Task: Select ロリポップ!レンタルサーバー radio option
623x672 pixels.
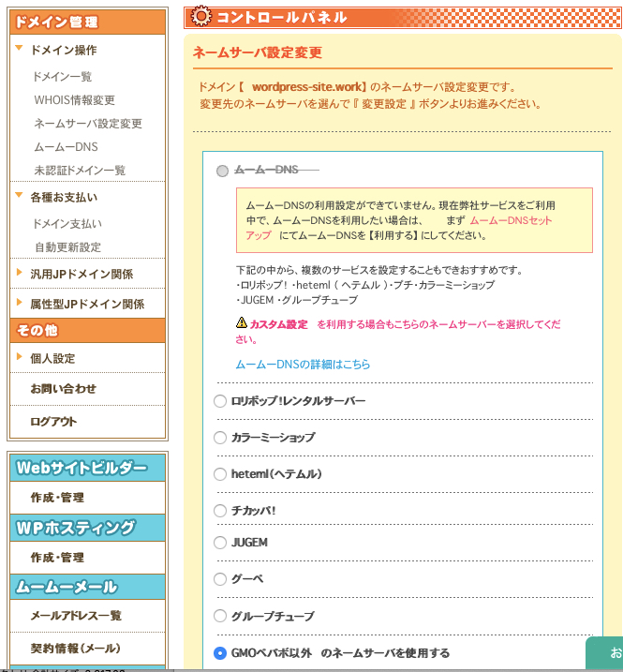Action: 220,401
